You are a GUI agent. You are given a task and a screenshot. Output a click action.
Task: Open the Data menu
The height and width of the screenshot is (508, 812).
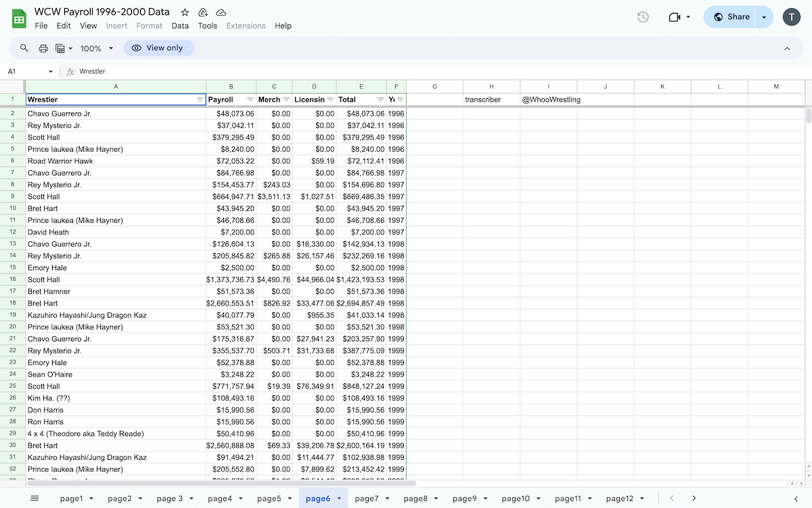click(x=180, y=26)
